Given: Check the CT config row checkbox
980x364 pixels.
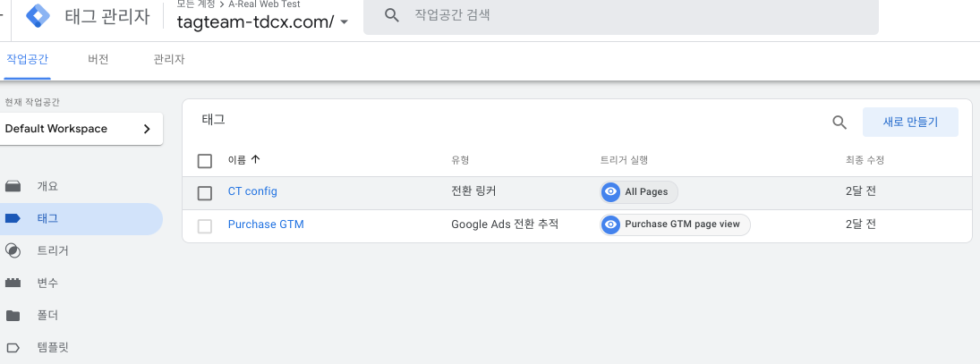Looking at the screenshot, I should [x=205, y=193].
